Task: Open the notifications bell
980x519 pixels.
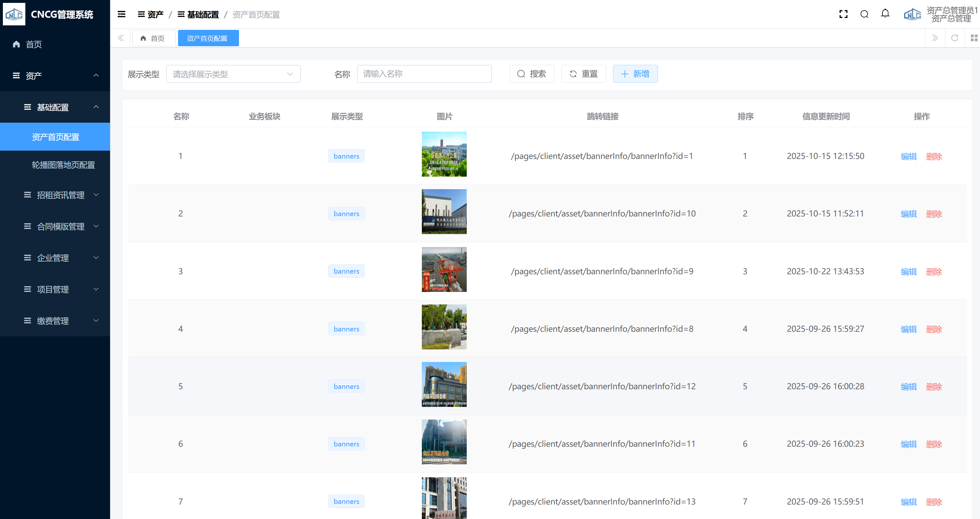Action: pyautogui.click(x=885, y=14)
